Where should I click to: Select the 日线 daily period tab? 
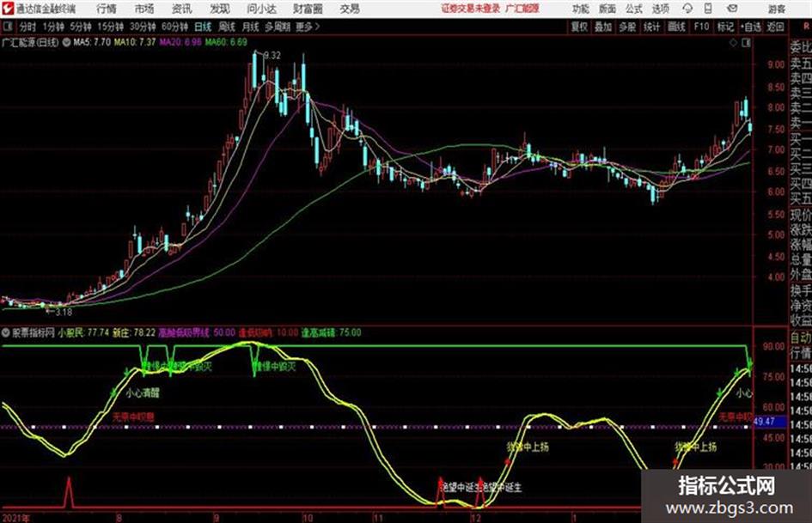tap(203, 27)
